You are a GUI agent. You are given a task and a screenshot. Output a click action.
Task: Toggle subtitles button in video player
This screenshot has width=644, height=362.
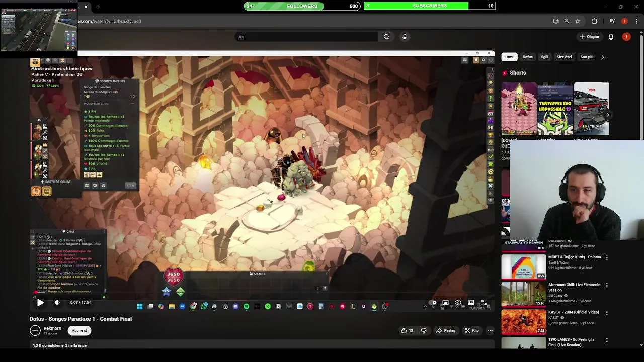point(445,303)
